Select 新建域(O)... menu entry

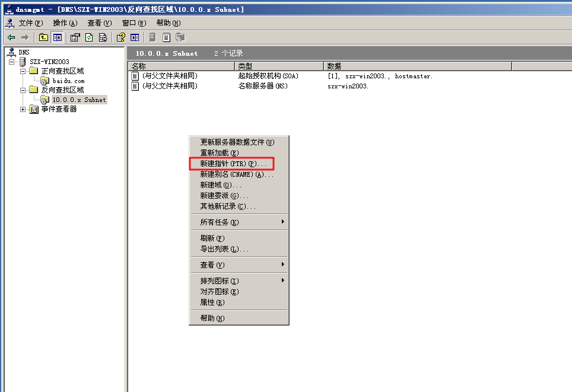pyautogui.click(x=239, y=185)
